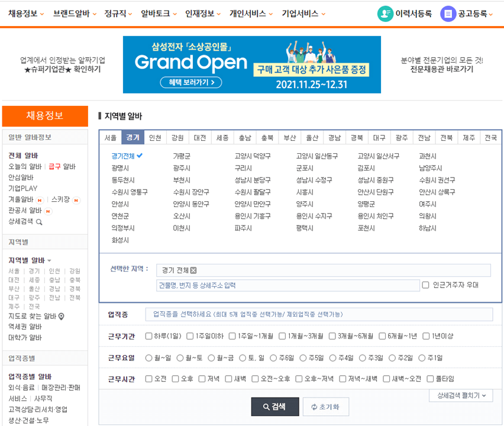Expand the 기업서비스 top menu
The image size is (504, 426).
click(x=303, y=14)
